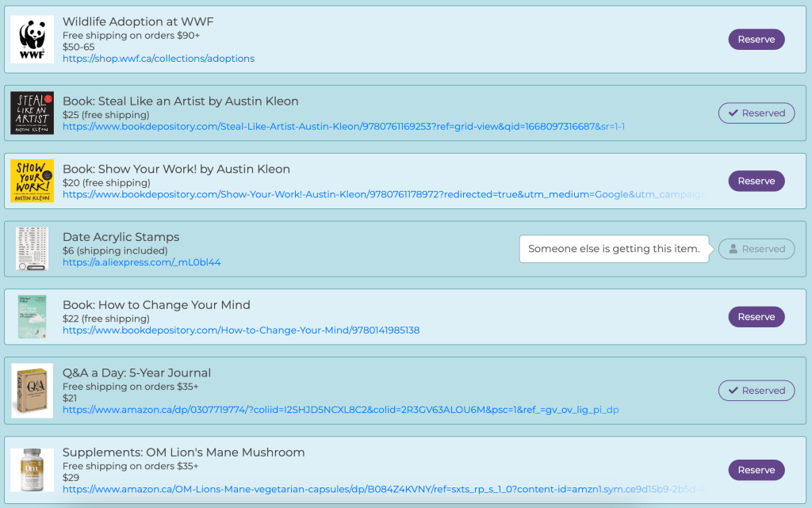
Task: Click the How to Change Your Mind cover
Action: (x=32, y=317)
